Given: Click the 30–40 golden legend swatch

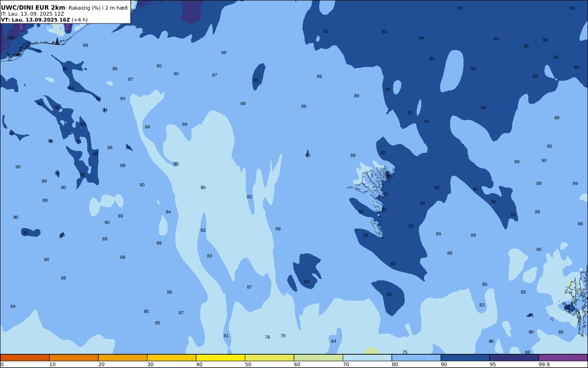Looking at the screenshot, I should tap(171, 357).
